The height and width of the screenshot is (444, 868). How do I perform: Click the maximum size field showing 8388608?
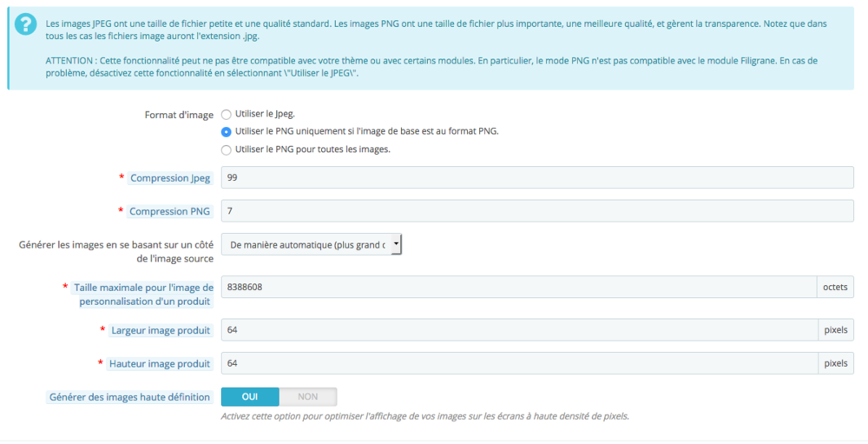tap(519, 287)
